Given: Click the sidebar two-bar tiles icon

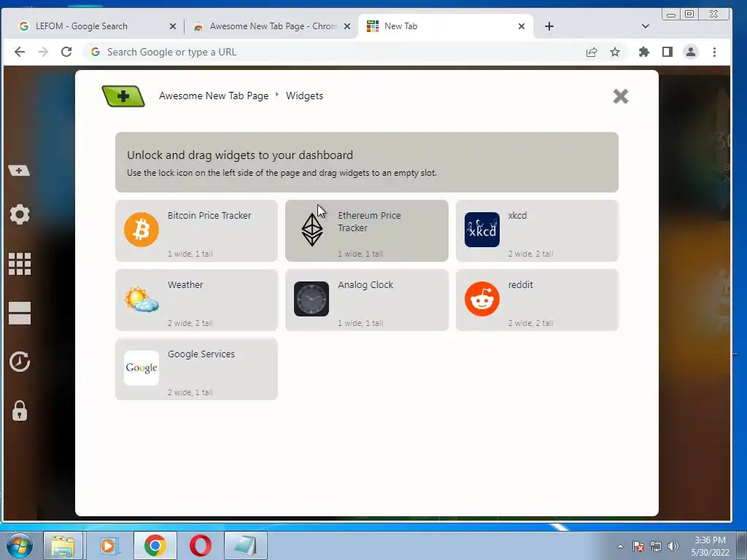Looking at the screenshot, I should pyautogui.click(x=20, y=313).
